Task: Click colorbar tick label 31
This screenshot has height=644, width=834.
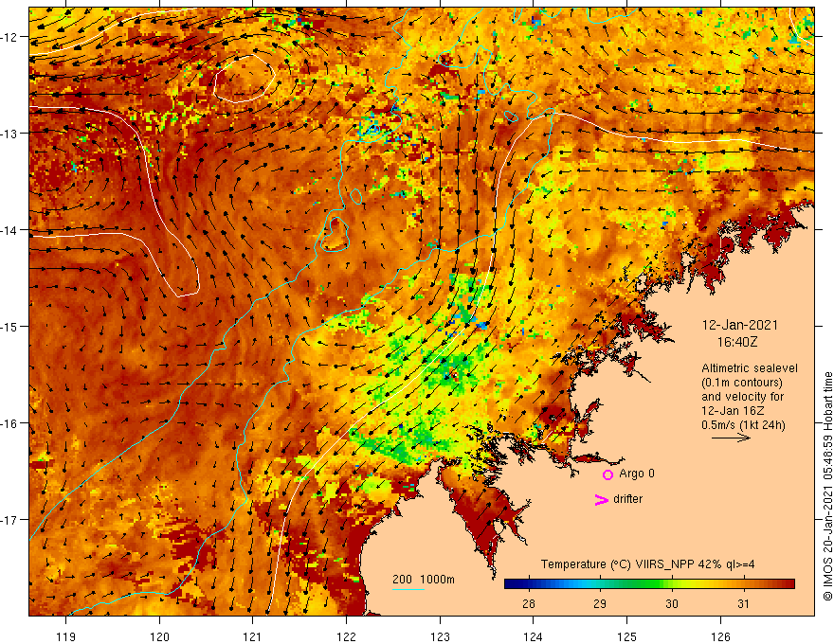Action: click(x=744, y=603)
